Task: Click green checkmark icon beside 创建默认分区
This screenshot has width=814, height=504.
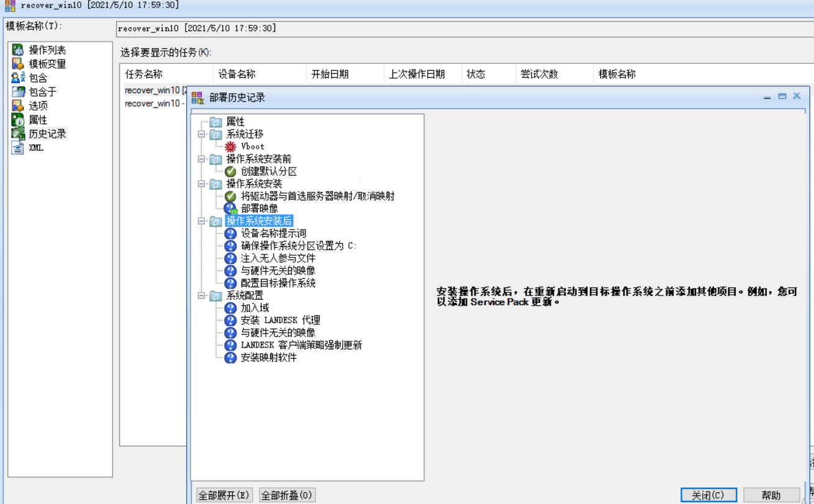Action: 230,171
